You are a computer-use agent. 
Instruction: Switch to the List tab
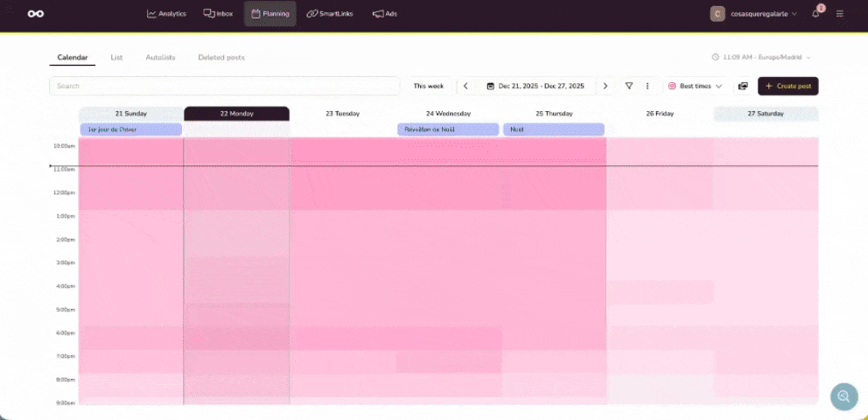click(x=116, y=58)
